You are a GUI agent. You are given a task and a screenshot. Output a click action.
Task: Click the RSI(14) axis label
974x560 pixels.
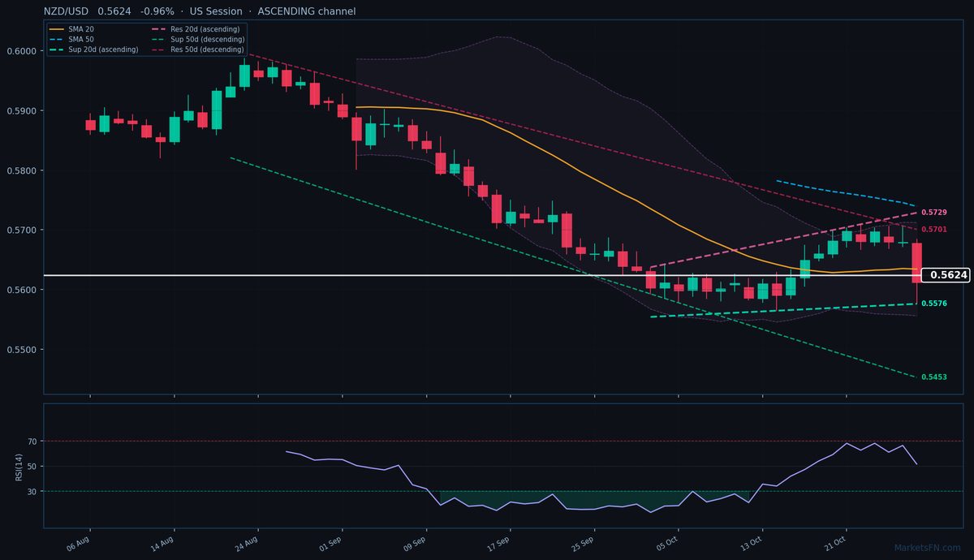pos(19,466)
